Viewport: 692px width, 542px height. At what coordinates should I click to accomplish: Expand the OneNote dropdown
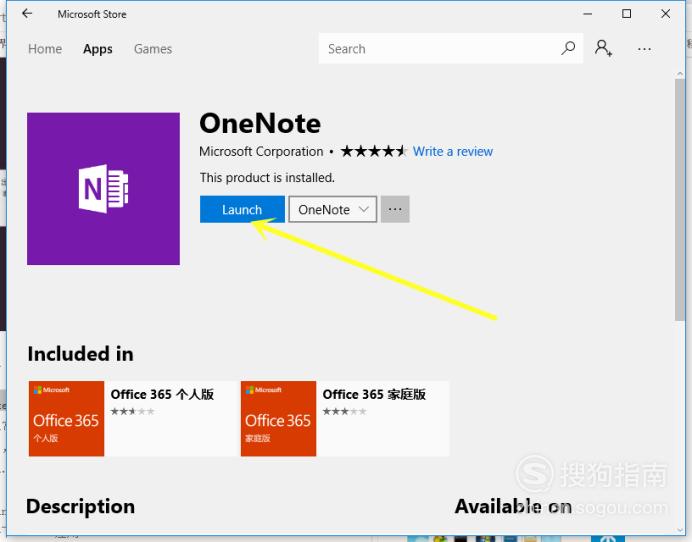[x=333, y=209]
